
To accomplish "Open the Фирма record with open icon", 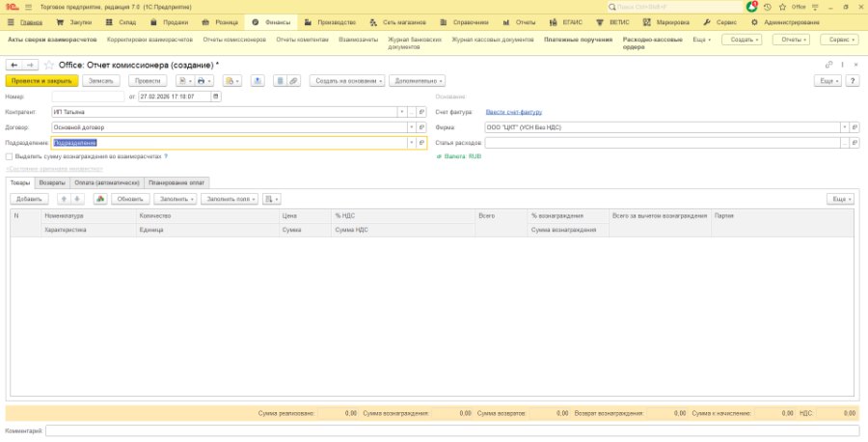I will 855,127.
